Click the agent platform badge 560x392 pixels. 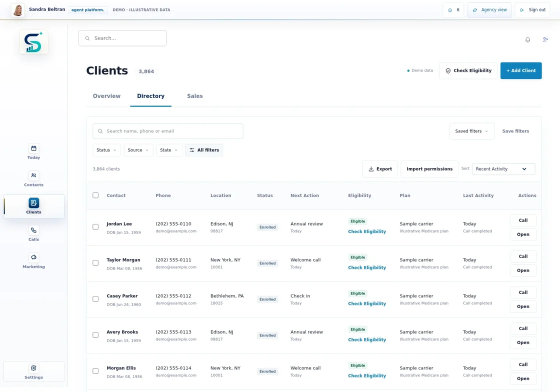[x=88, y=10]
